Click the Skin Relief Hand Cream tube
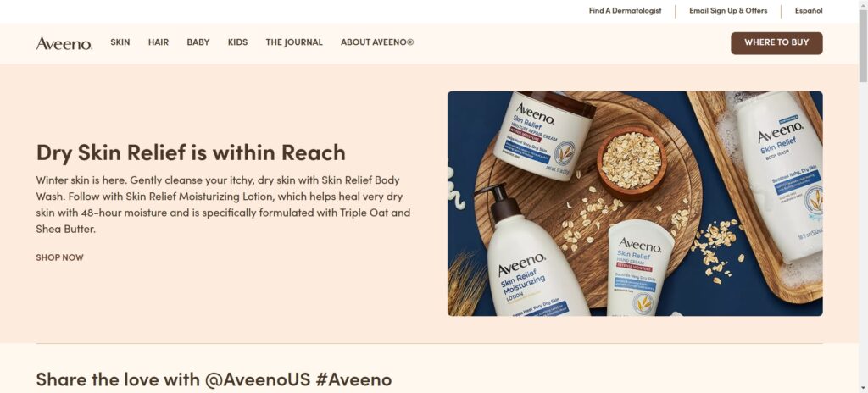Image resolution: width=868 pixels, height=393 pixels. click(x=639, y=268)
